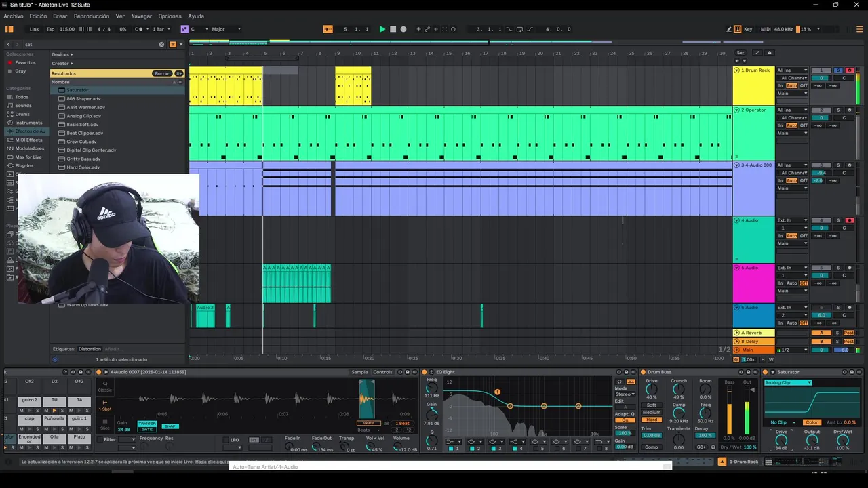The height and width of the screenshot is (488, 868).
Task: Select Gritty Bass.adv preset
Action: (x=83, y=159)
